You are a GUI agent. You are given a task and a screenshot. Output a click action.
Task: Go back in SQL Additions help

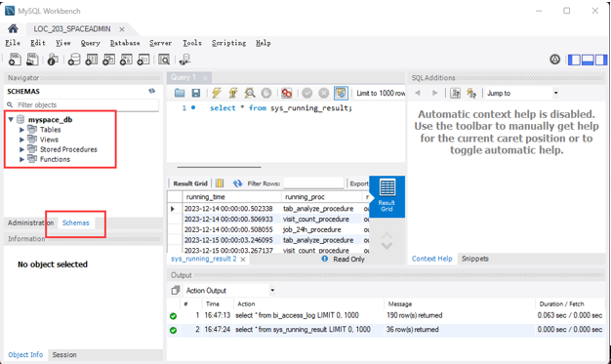(418, 93)
